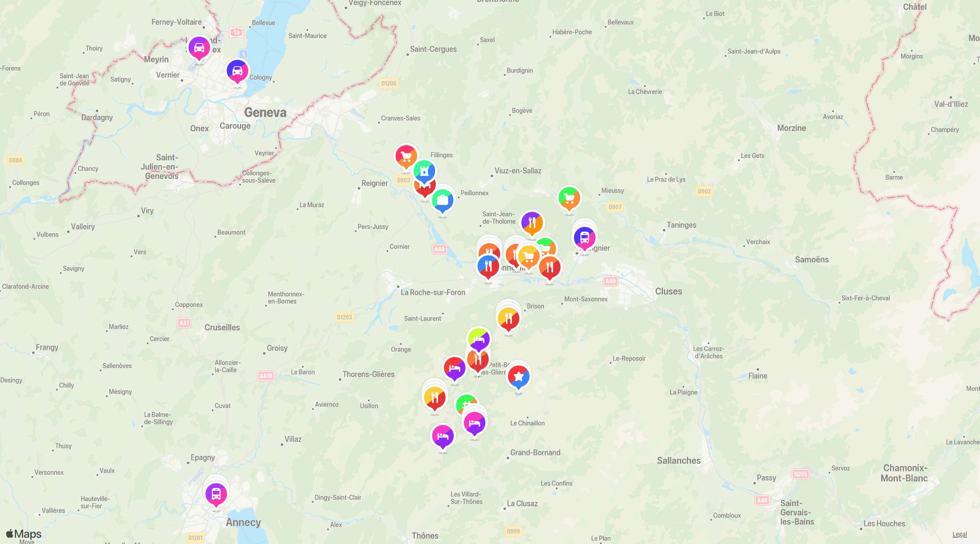
Task: Open the red-orange shopping cart pin near Fillinges
Action: click(406, 156)
